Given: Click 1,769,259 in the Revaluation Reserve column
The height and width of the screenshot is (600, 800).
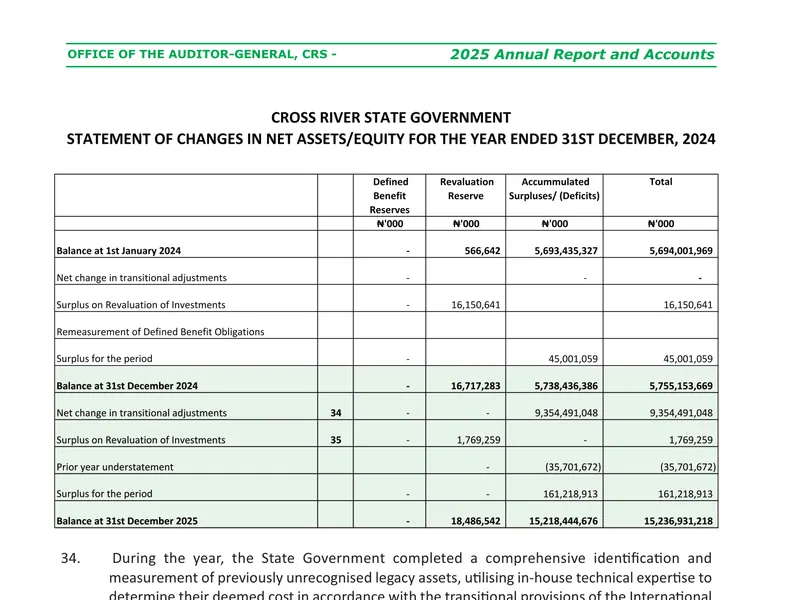Looking at the screenshot, I should [479, 440].
